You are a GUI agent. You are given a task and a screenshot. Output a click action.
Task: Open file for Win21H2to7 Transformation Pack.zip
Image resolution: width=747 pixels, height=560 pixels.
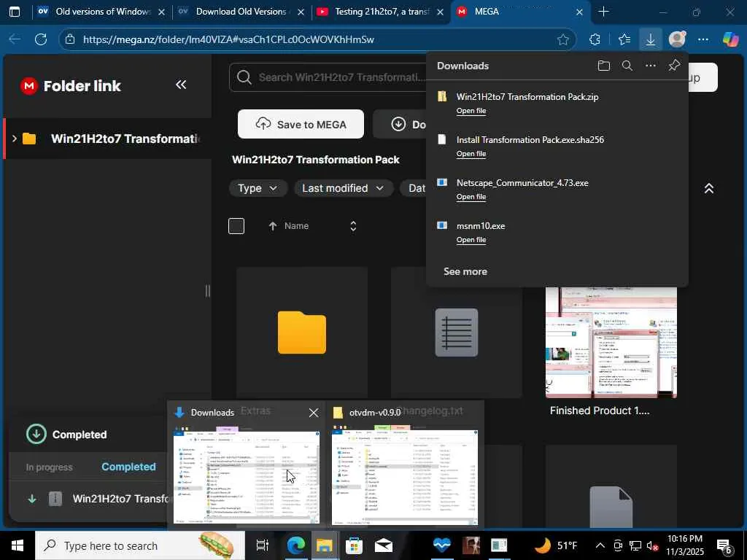471,111
